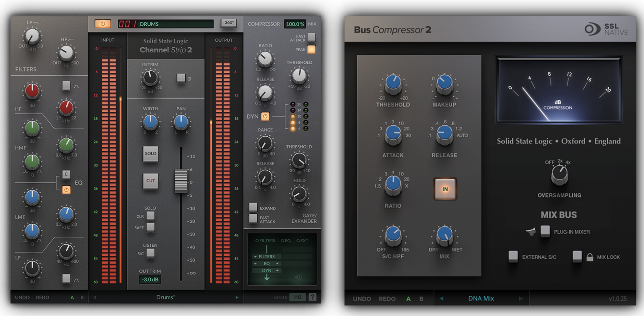644x316 pixels.
Task: Toggle the LF bell shape switch
Action: click(66, 279)
